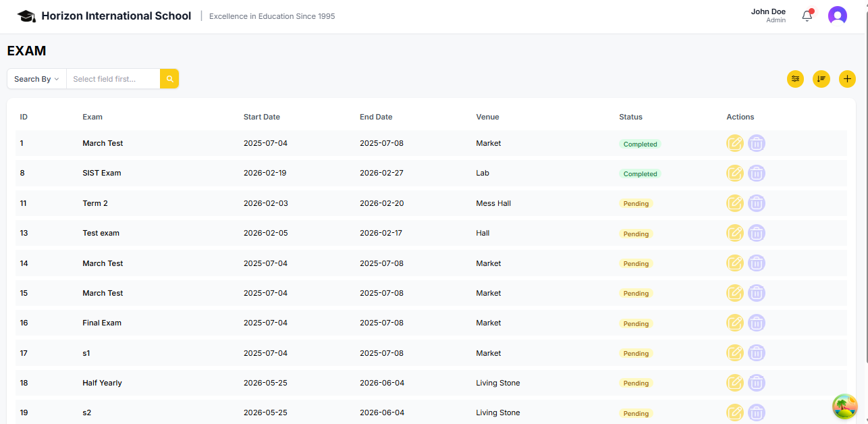This screenshot has width=868, height=424.
Task: Open the user profile avatar
Action: pos(838,16)
